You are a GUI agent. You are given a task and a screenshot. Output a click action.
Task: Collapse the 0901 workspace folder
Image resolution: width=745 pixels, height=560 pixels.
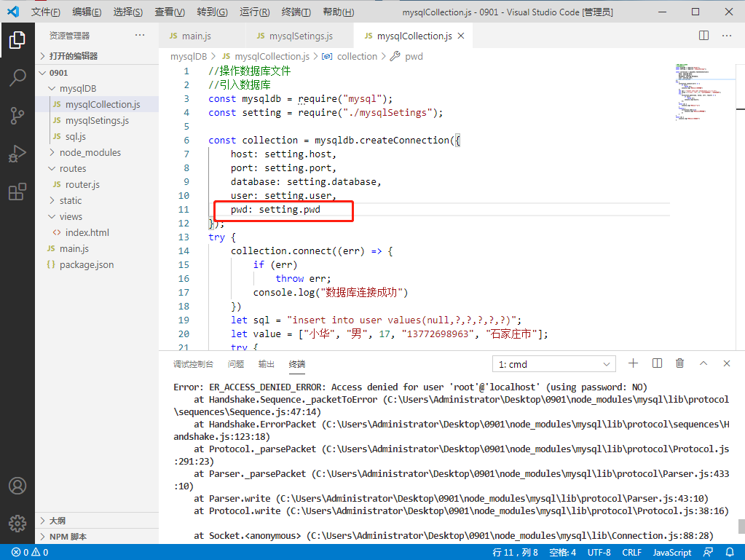click(97, 73)
